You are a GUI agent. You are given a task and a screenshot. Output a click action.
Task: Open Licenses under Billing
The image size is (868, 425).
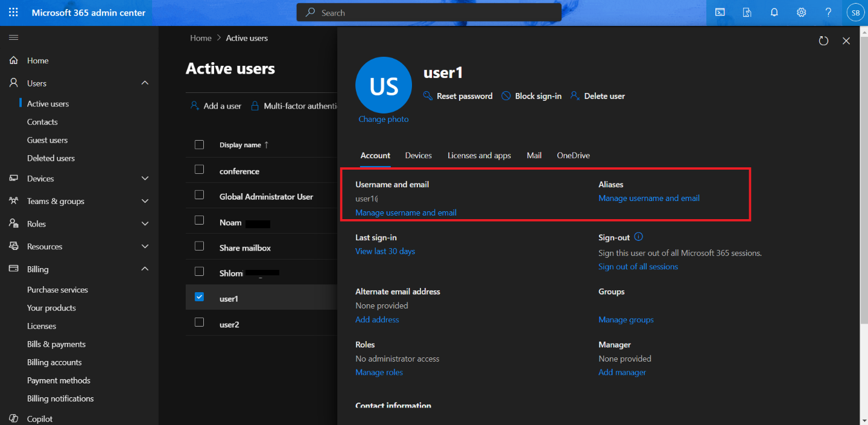(x=42, y=326)
